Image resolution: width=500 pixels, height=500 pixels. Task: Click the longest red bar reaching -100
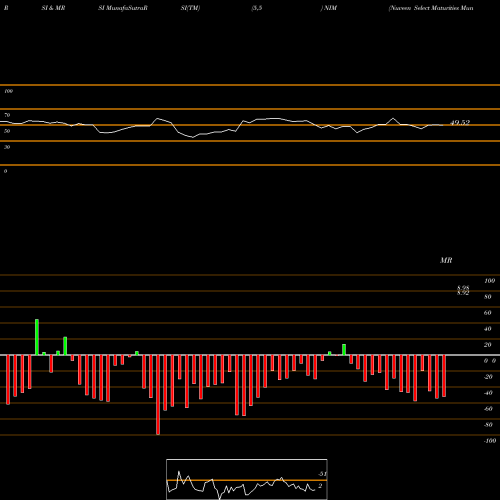point(158,395)
